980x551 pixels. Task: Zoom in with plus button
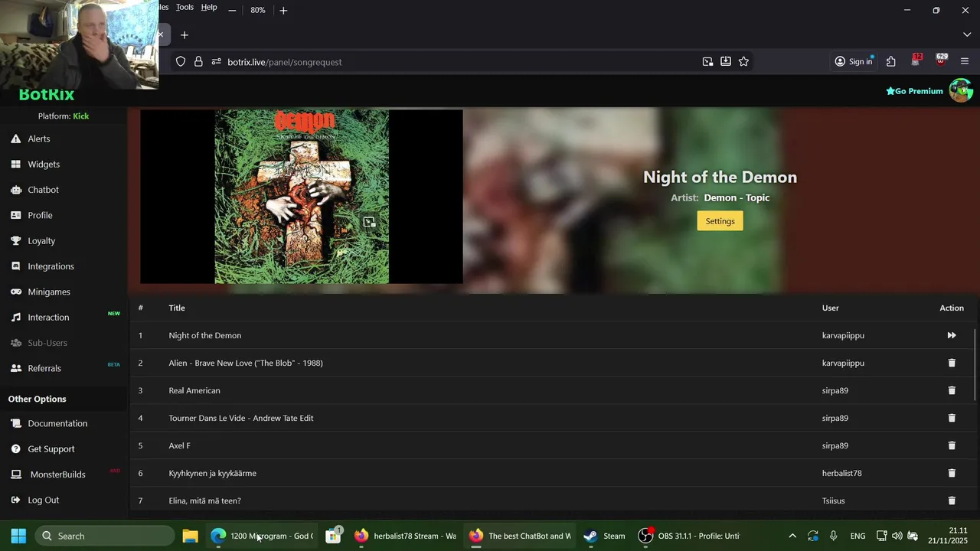coord(283,10)
